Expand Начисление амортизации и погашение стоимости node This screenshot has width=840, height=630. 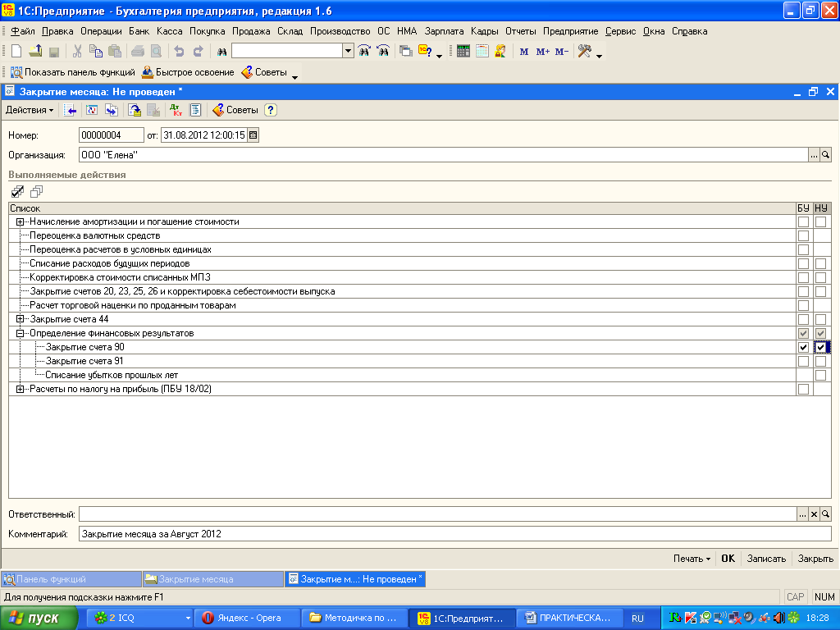coord(20,221)
